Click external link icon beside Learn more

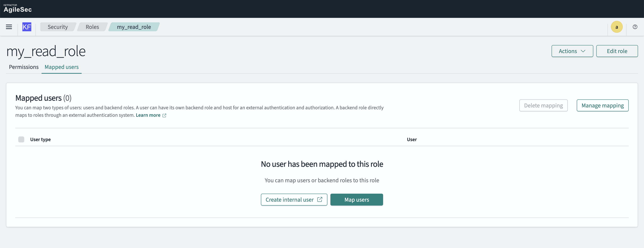click(164, 115)
